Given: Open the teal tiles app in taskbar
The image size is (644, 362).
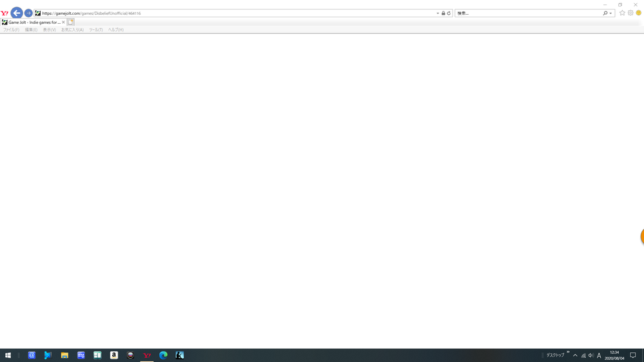Looking at the screenshot, I should coord(97,356).
